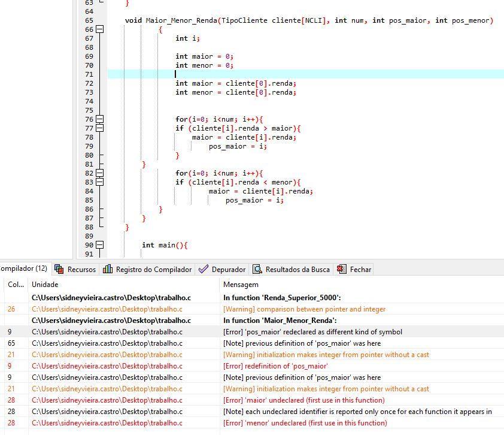504x435 pixels.
Task: Click 'int menor = cliente[0].renda;' on line 73
Action: click(236, 92)
